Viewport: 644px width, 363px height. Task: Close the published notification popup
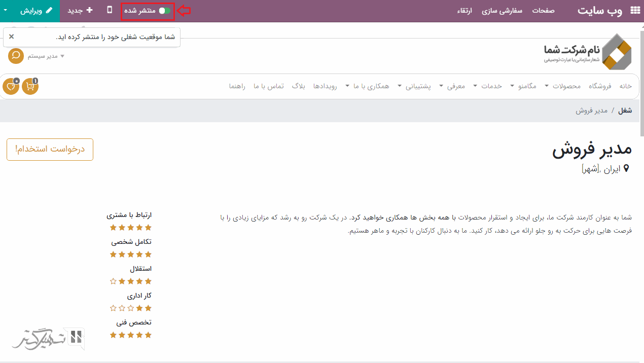(x=12, y=37)
